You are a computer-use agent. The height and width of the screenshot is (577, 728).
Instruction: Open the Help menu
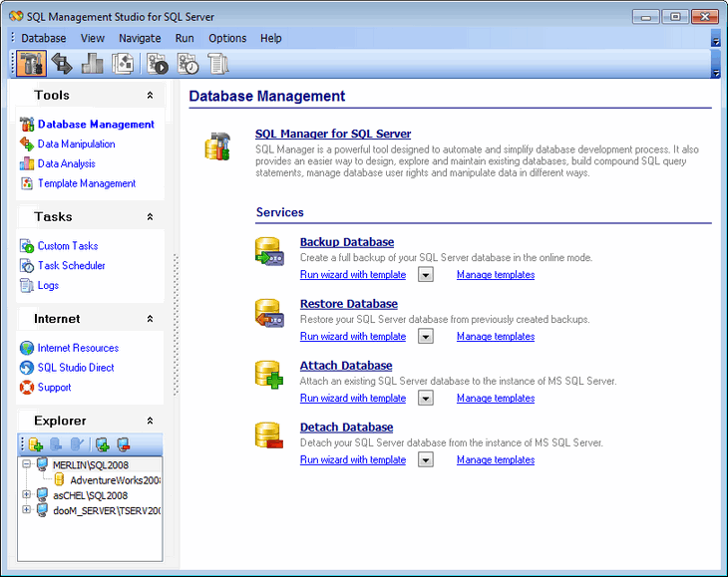pyautogui.click(x=270, y=38)
